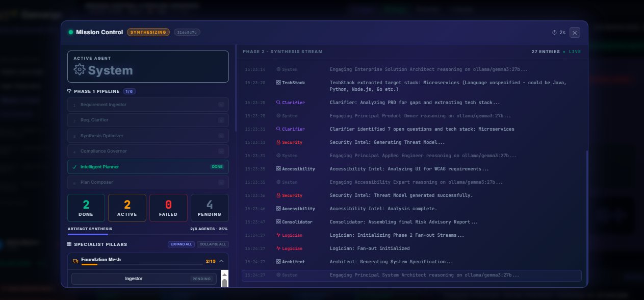Click the SYNTHESIZING status badge
644x300 pixels.
pos(148,32)
